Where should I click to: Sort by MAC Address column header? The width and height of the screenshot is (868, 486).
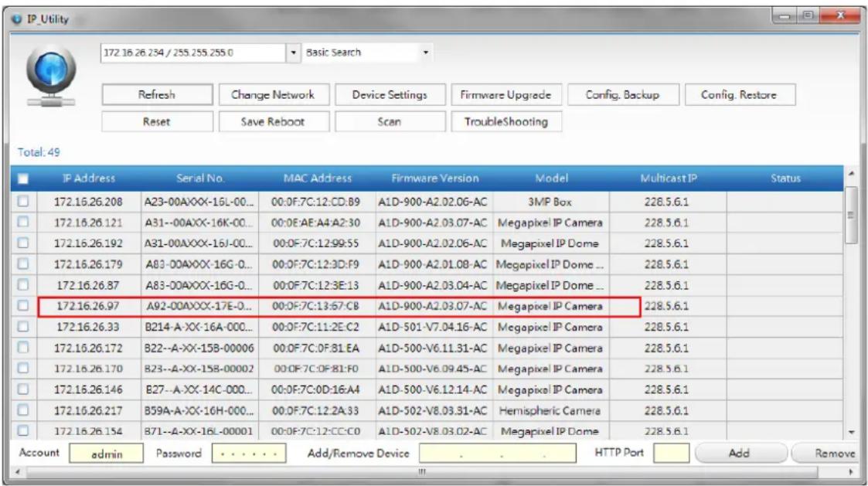coord(317,178)
